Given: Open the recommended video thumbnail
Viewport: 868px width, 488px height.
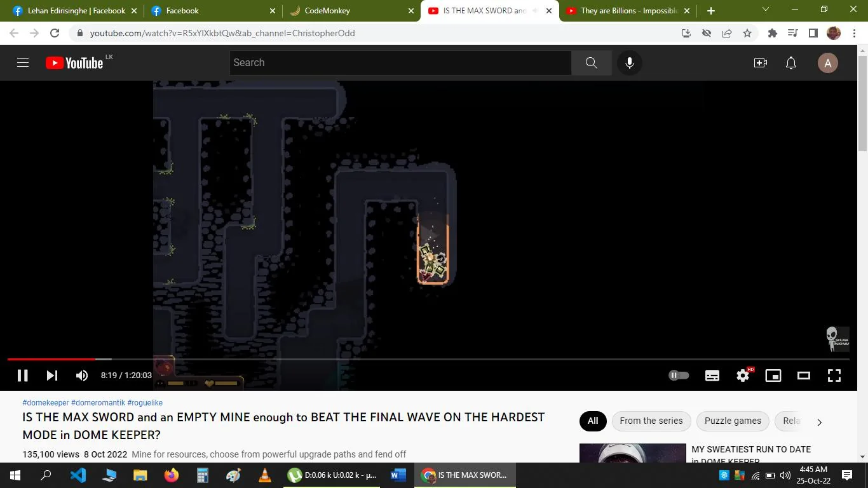Looking at the screenshot, I should pos(632,453).
